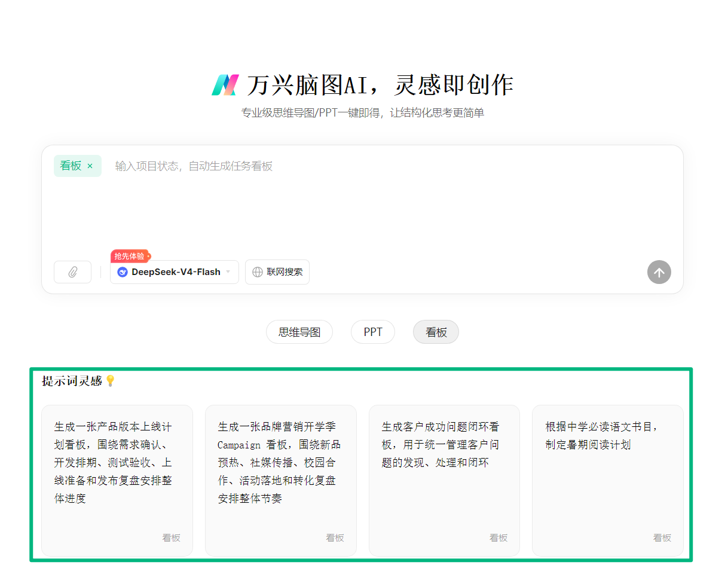Open the DeepSeek-V4-Flash model dropdown
The image size is (728, 565).
pyautogui.click(x=175, y=272)
